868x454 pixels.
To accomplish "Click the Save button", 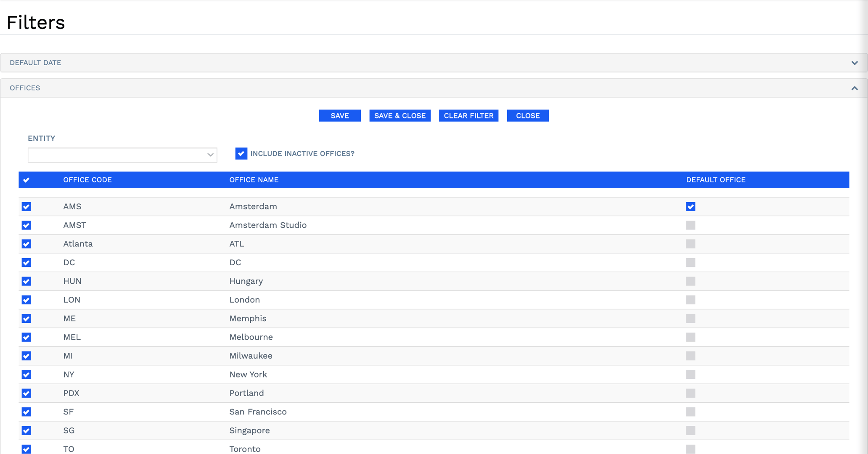I will click(x=339, y=116).
